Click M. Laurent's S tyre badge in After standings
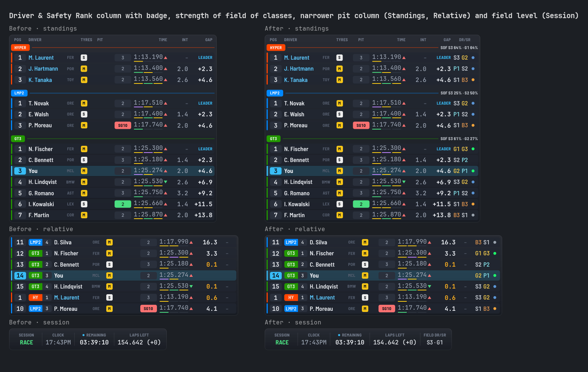Screen dimensions: 588x372 [340, 58]
